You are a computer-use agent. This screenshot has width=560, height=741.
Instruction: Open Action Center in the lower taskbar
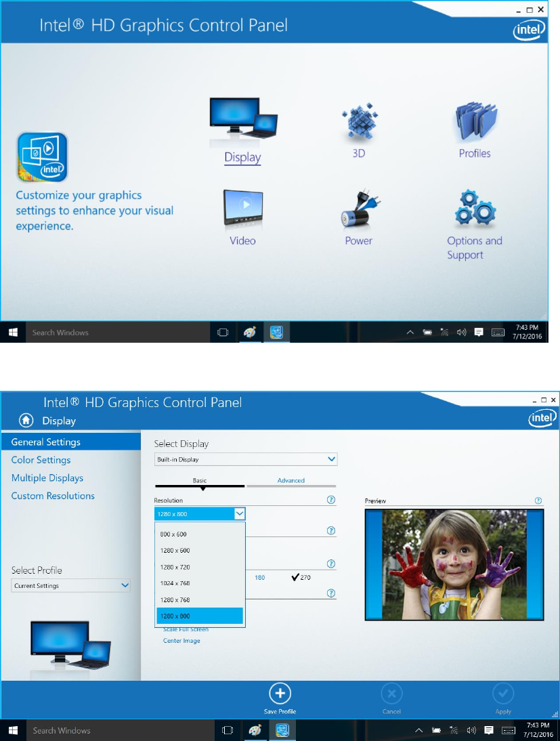[489, 731]
